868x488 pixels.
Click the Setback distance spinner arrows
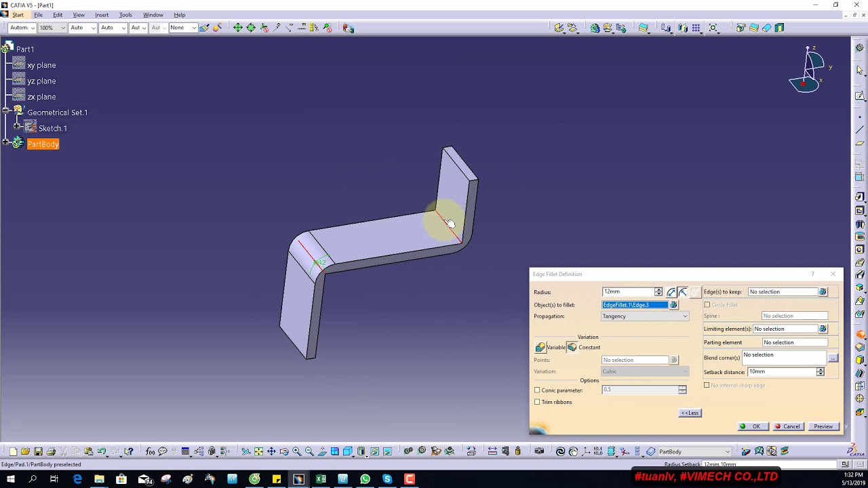click(821, 372)
